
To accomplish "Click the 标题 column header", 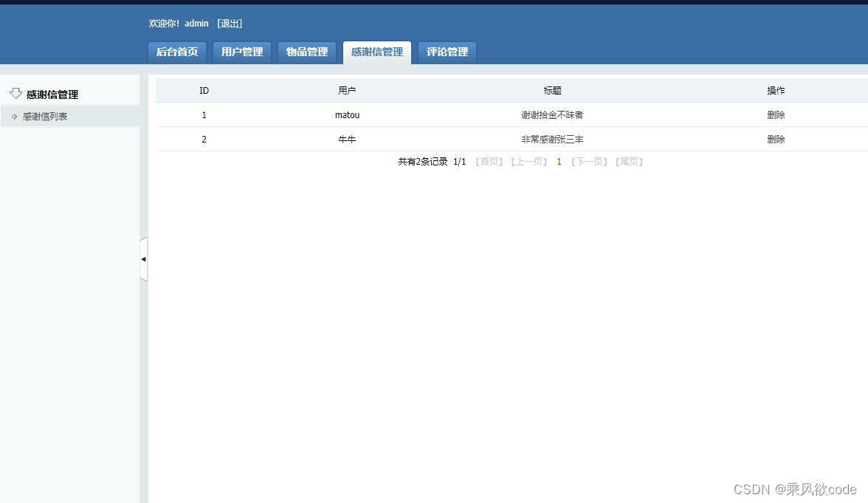I will click(x=552, y=90).
